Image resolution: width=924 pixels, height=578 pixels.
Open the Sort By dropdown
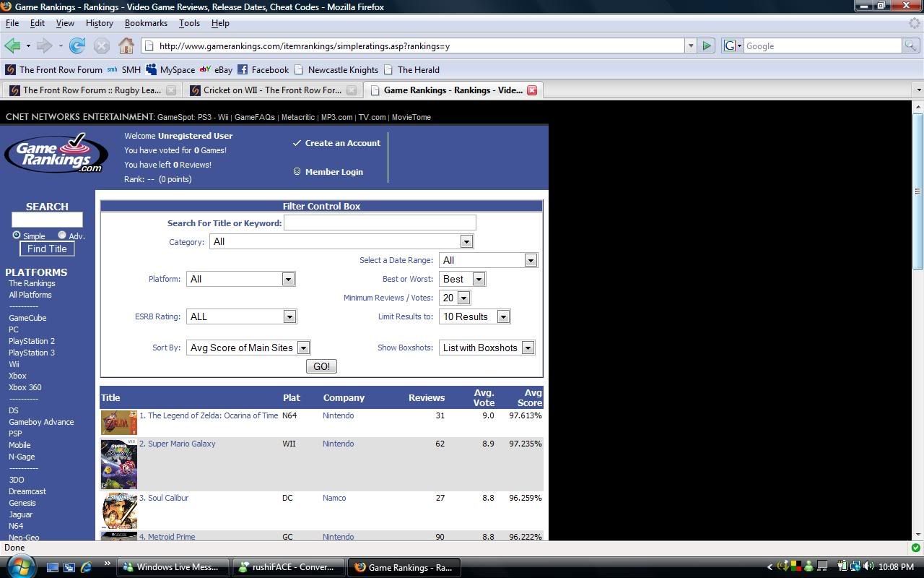(248, 348)
